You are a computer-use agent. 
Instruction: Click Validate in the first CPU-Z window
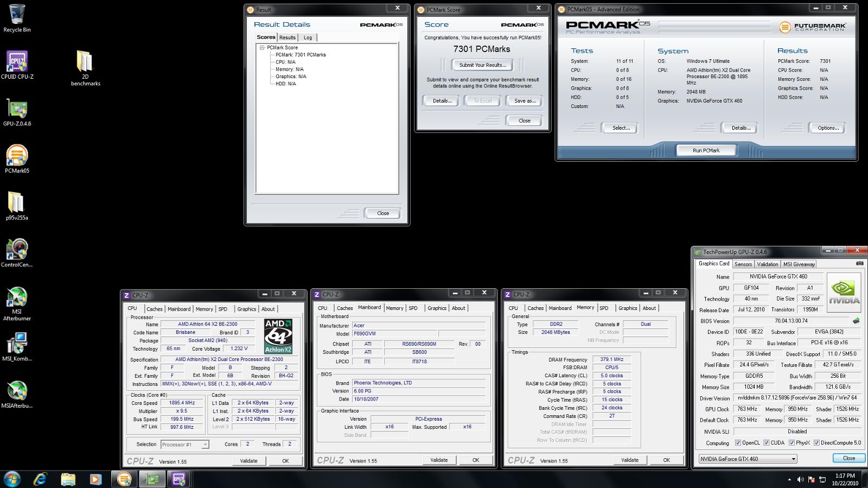[x=248, y=461]
